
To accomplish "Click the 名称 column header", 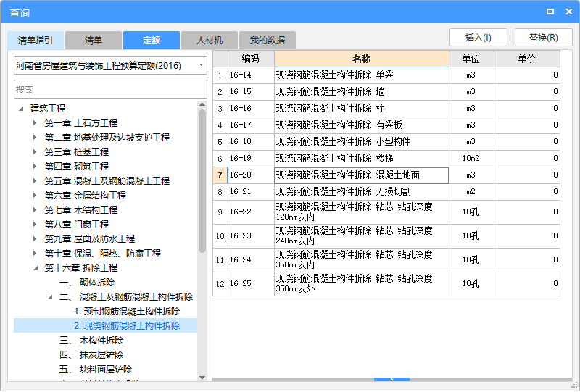I will coord(361,59).
